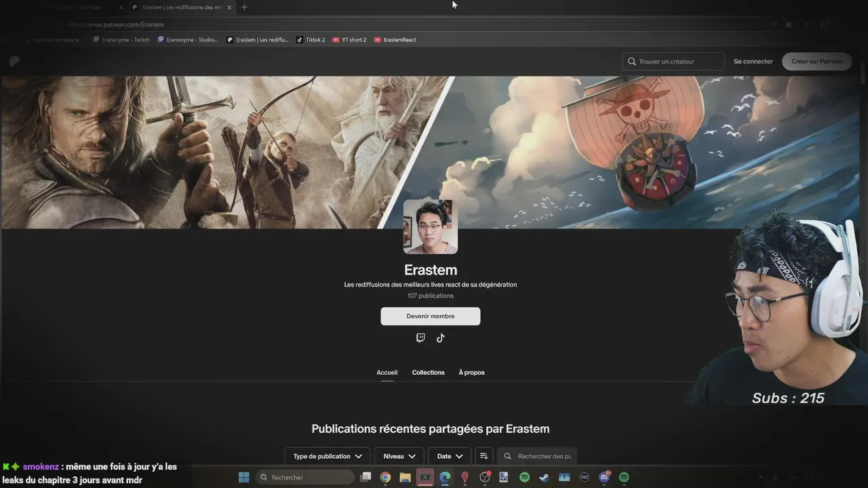Click the Devenir membre button
The image size is (868, 488).
(x=431, y=317)
